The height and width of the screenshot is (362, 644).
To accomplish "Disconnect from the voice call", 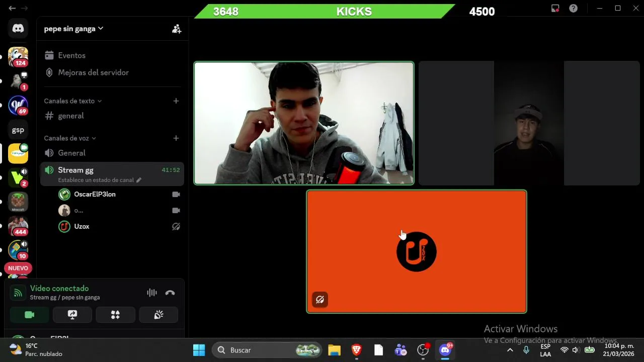I will 170,293.
